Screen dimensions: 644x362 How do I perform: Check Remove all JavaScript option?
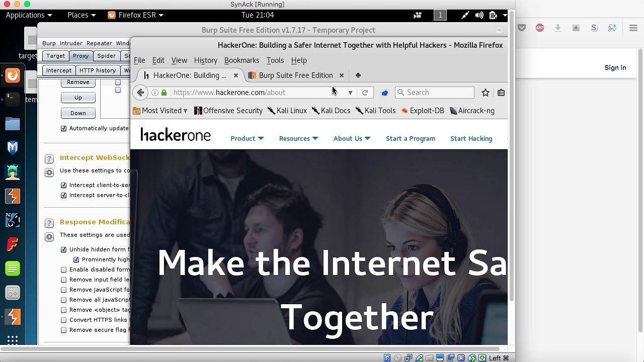click(x=63, y=300)
